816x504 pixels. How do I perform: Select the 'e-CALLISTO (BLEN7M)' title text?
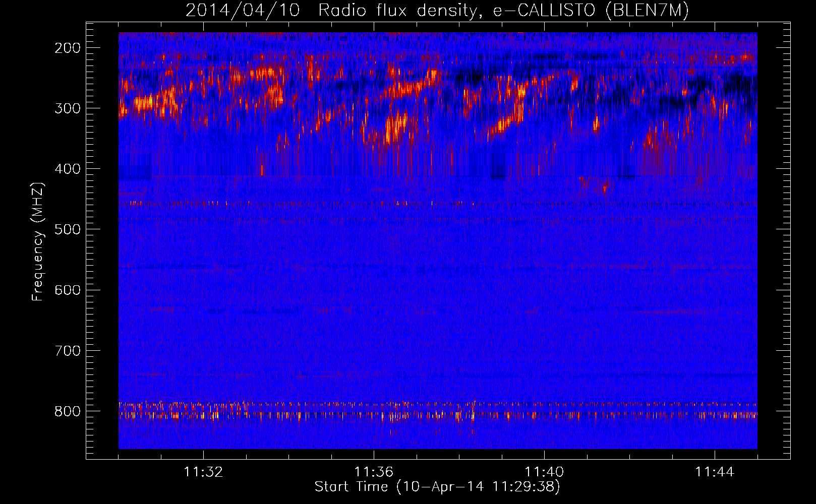click(x=591, y=11)
